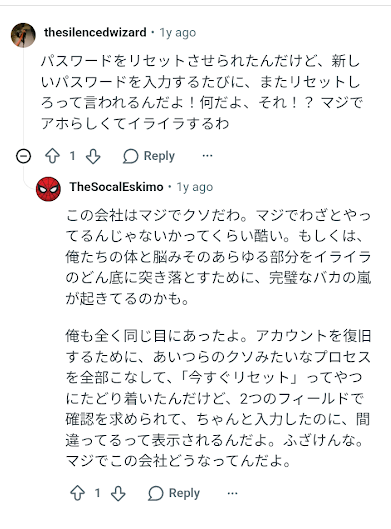Upvote TheSocalEskimo's comment
Screen dimensions: 391x529
click(78, 493)
